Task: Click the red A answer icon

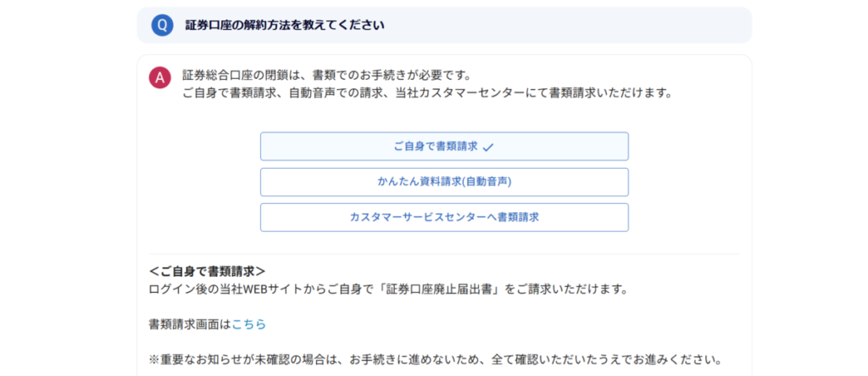Action: pyautogui.click(x=160, y=78)
